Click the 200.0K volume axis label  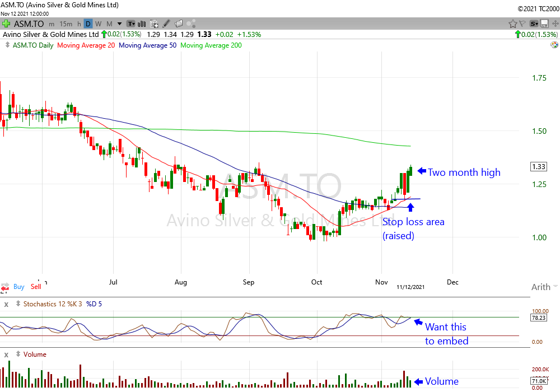pos(540,369)
